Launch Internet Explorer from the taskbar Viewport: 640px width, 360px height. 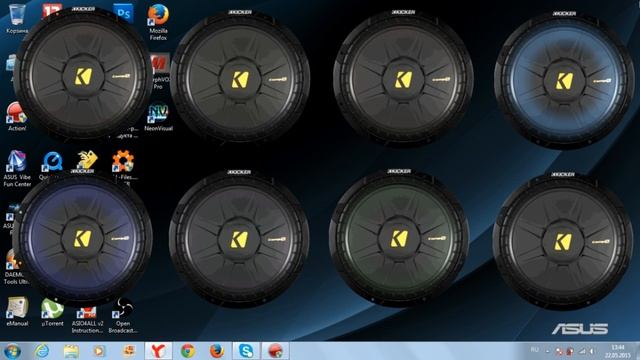[42, 351]
